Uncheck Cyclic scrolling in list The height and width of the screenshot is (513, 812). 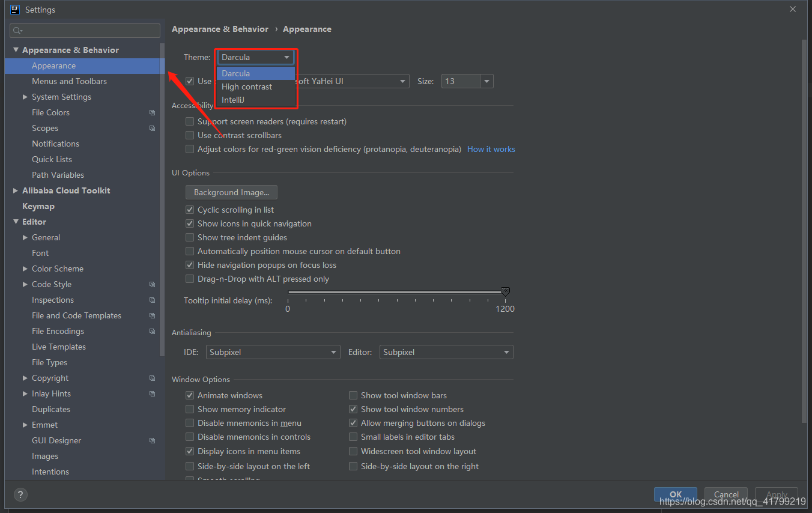tap(190, 210)
